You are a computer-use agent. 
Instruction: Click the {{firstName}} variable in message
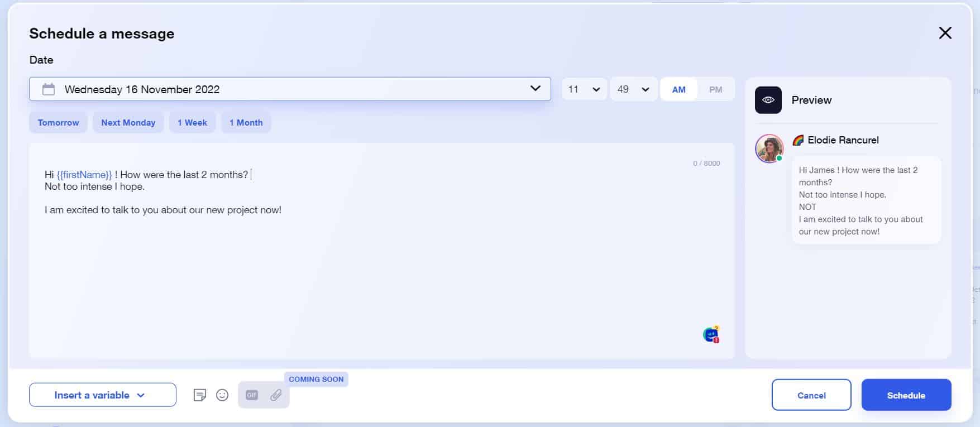[x=84, y=175]
